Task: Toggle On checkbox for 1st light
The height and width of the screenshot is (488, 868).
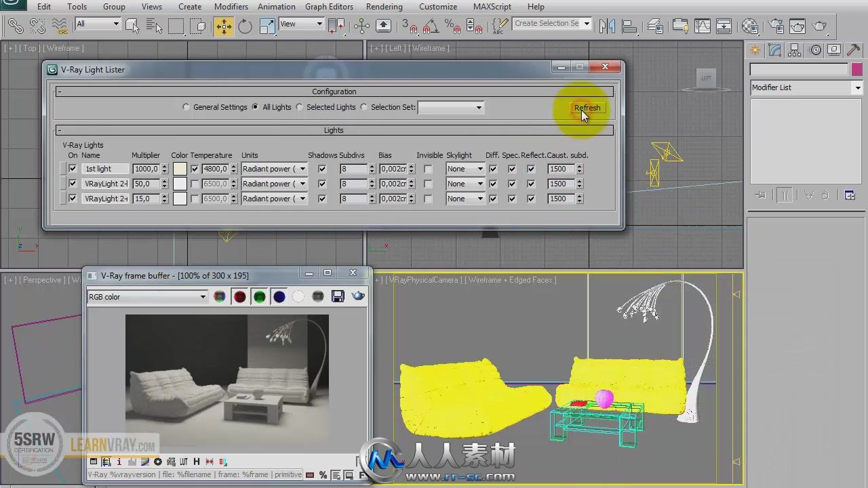Action: tap(73, 169)
